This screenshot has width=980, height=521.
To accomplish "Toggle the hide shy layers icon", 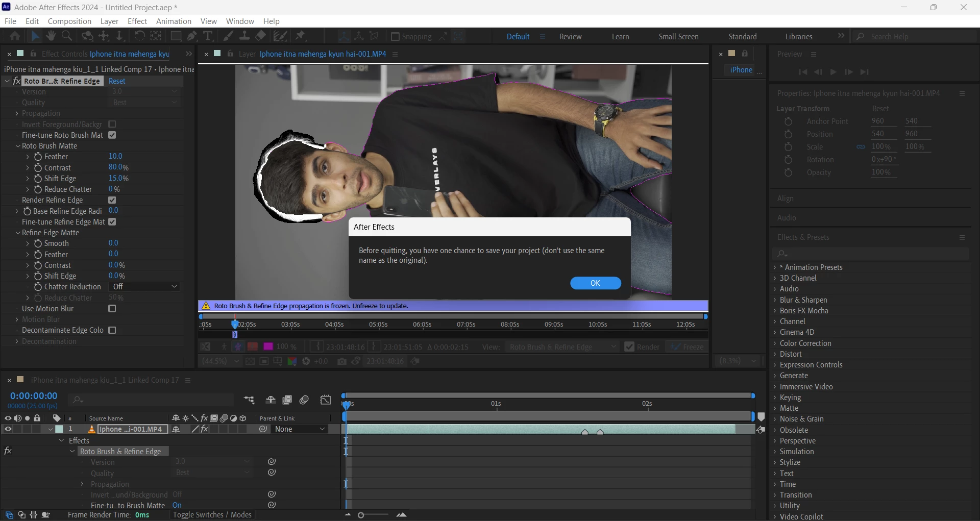I will tap(271, 400).
